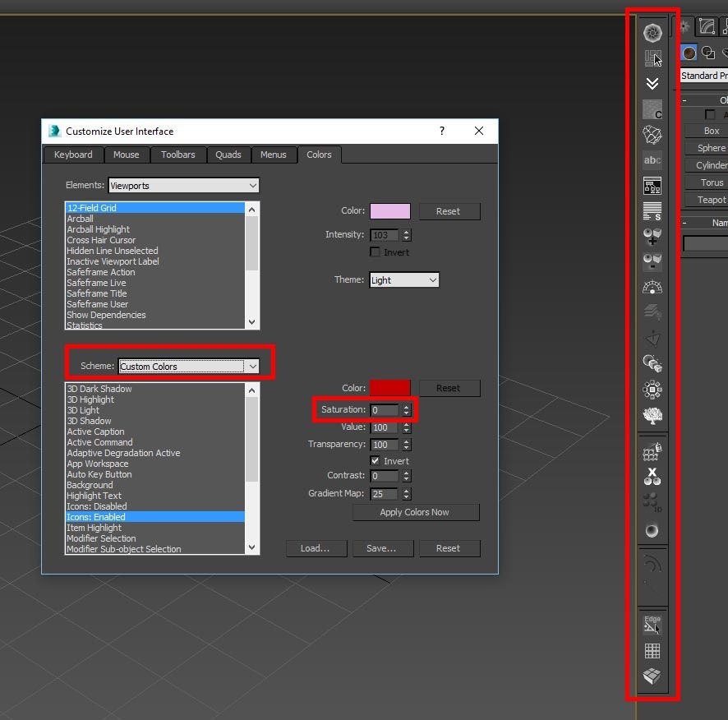Collapse the Name and Color rollout minus sign
Viewport: 728px width, 720px height.
click(x=684, y=223)
